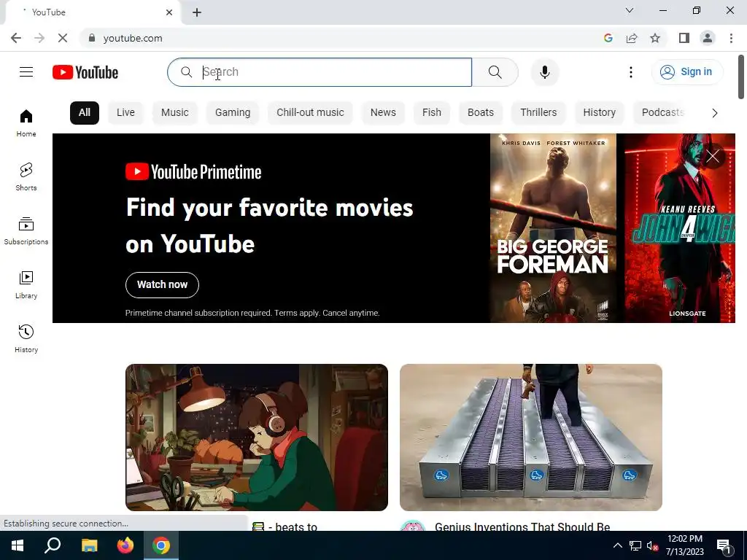Click the network tray icon
The height and width of the screenshot is (560, 747).
[x=635, y=545]
